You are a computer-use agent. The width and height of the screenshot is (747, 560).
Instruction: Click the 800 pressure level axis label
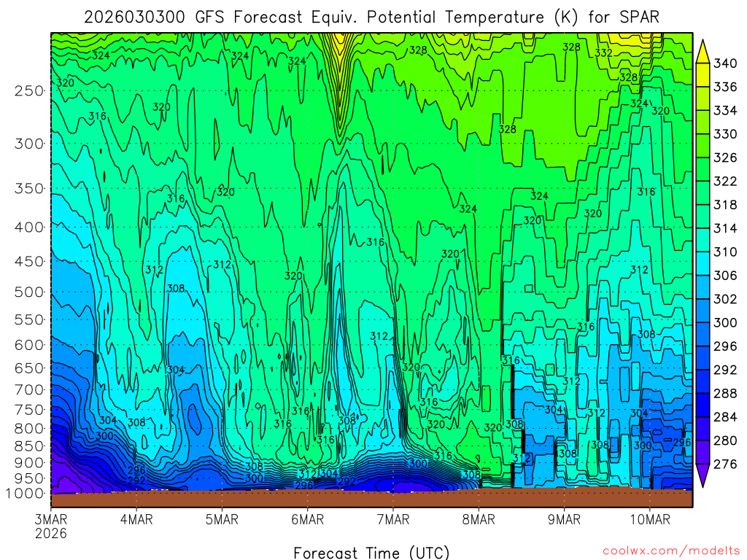click(29, 429)
